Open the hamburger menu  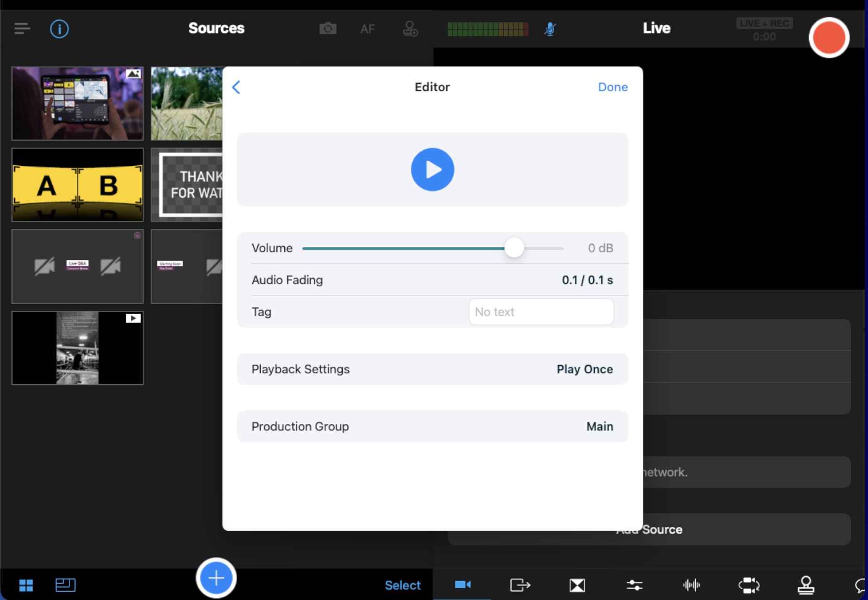pos(22,29)
